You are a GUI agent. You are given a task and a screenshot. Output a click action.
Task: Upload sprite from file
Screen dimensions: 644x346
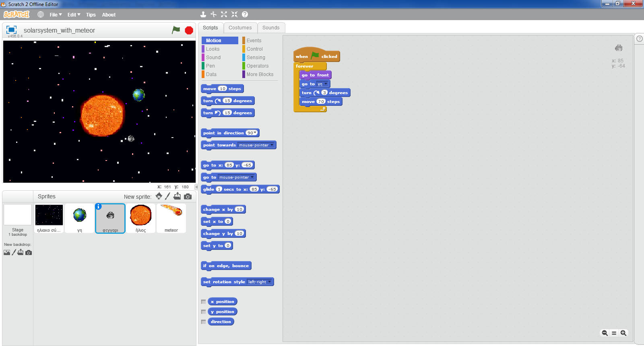(x=177, y=196)
